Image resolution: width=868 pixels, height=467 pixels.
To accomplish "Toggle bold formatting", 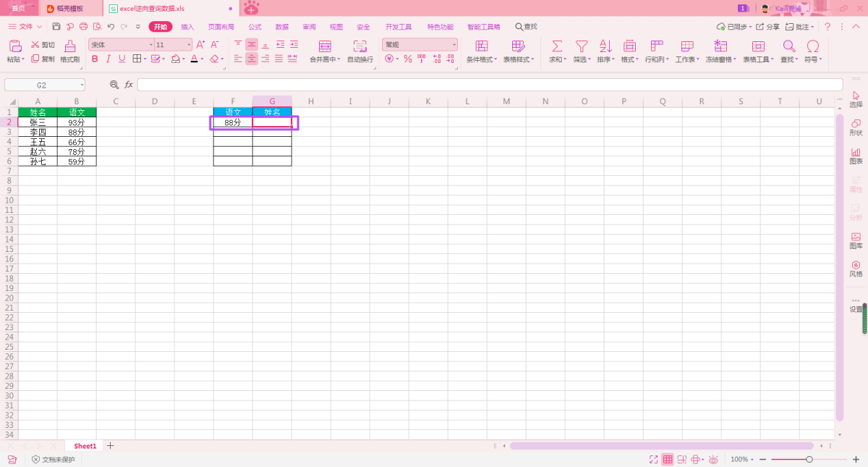I will point(94,59).
